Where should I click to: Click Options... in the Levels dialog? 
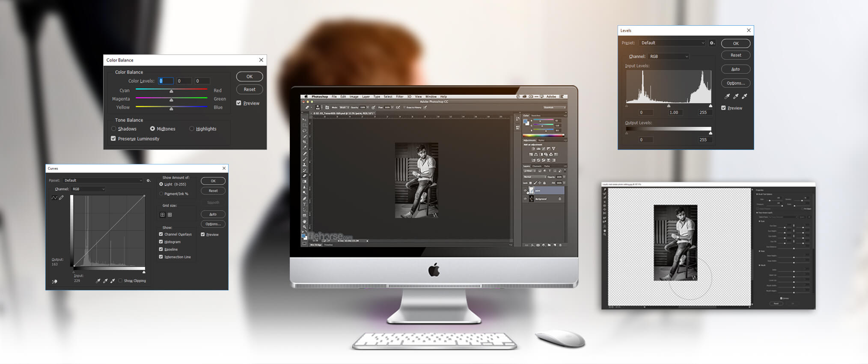pos(736,83)
